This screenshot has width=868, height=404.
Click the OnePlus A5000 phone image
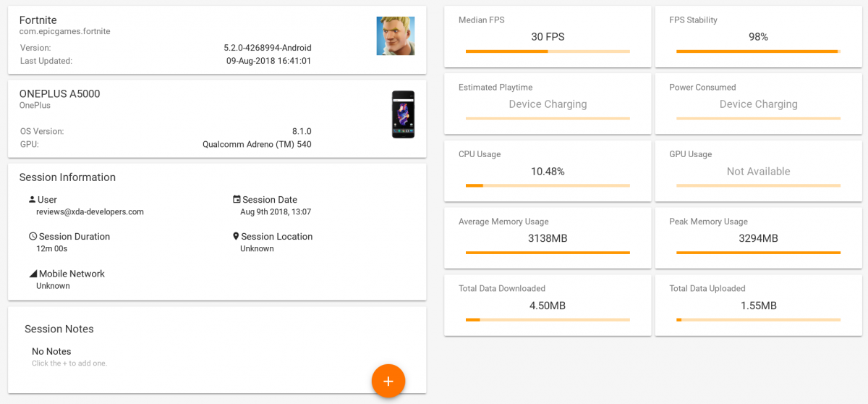403,114
